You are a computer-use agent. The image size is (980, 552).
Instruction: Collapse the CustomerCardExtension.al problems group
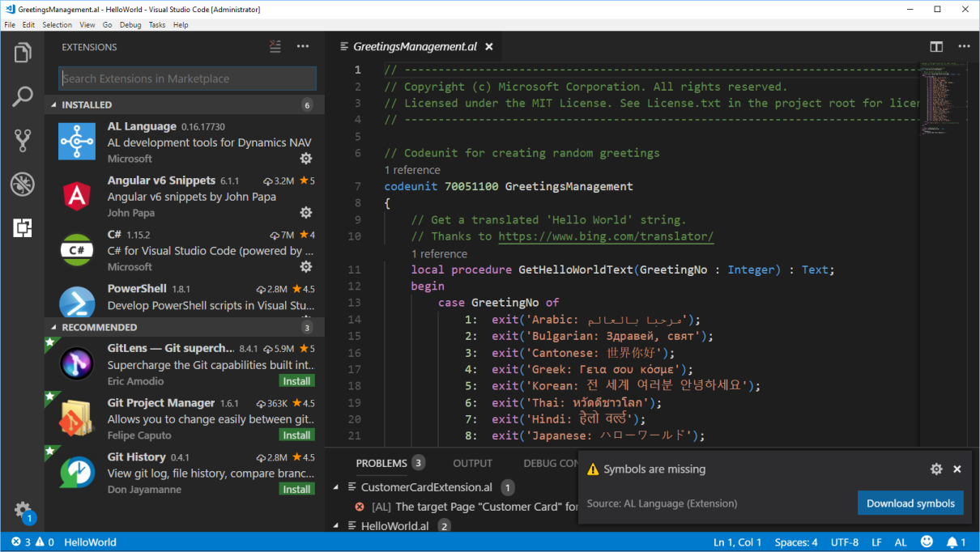(336, 487)
